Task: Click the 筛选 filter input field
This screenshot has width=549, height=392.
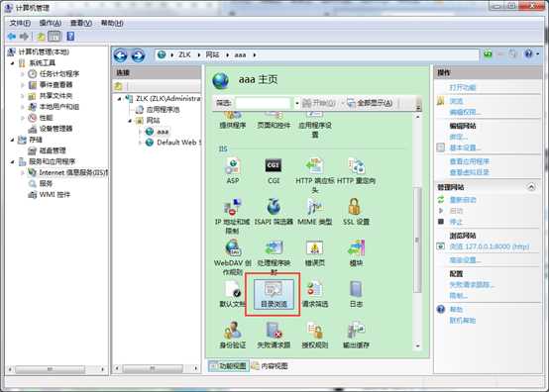Action: [x=263, y=103]
